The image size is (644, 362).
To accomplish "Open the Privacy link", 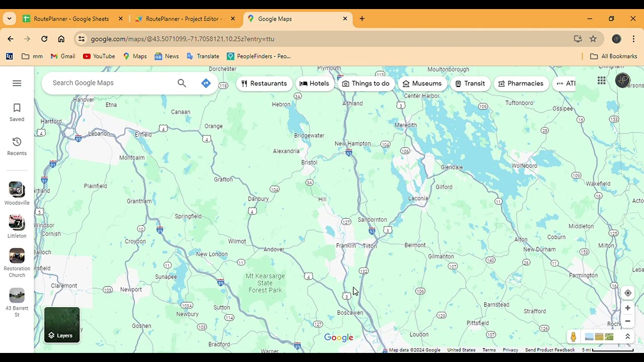I will coord(510,350).
